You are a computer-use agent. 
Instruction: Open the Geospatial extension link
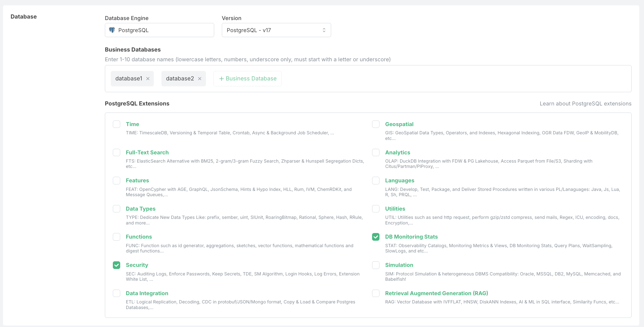(x=399, y=124)
